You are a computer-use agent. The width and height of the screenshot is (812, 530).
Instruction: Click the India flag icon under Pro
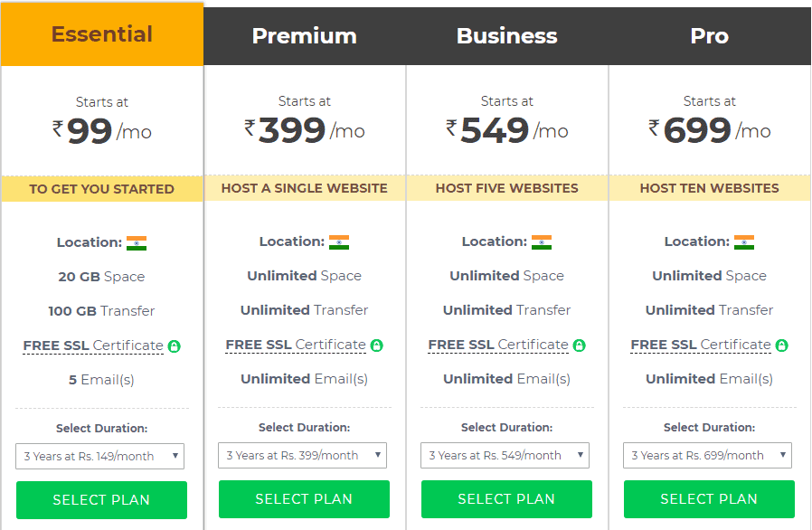tap(745, 241)
